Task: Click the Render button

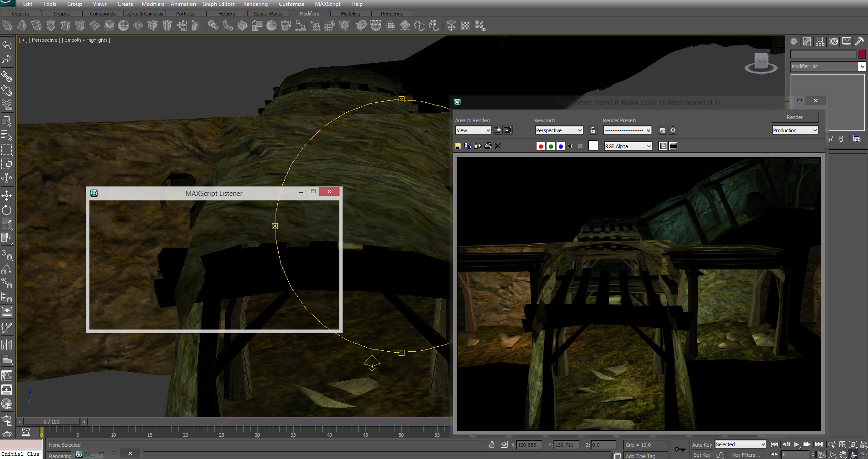Action: pos(794,117)
